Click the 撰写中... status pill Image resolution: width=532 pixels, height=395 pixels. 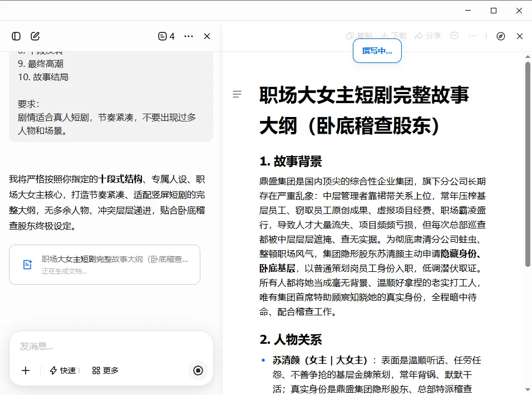point(377,51)
